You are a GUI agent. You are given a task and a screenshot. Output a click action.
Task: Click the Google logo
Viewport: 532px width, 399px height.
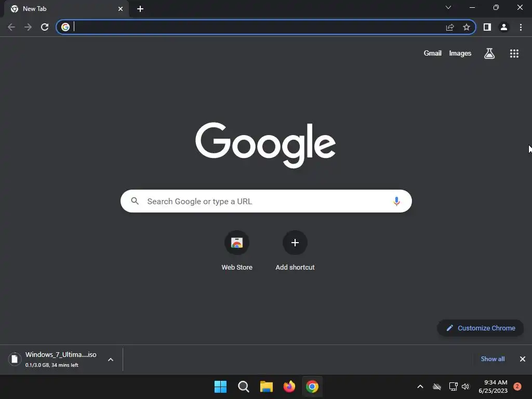(x=265, y=145)
